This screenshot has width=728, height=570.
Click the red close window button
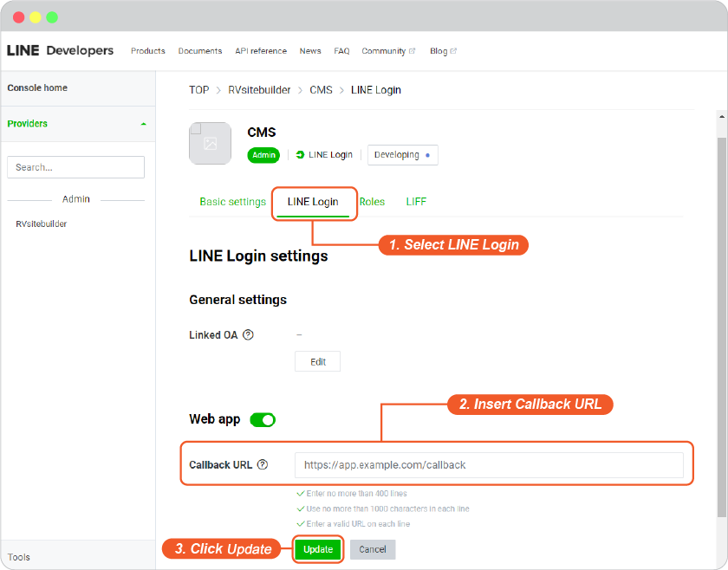pyautogui.click(x=18, y=17)
